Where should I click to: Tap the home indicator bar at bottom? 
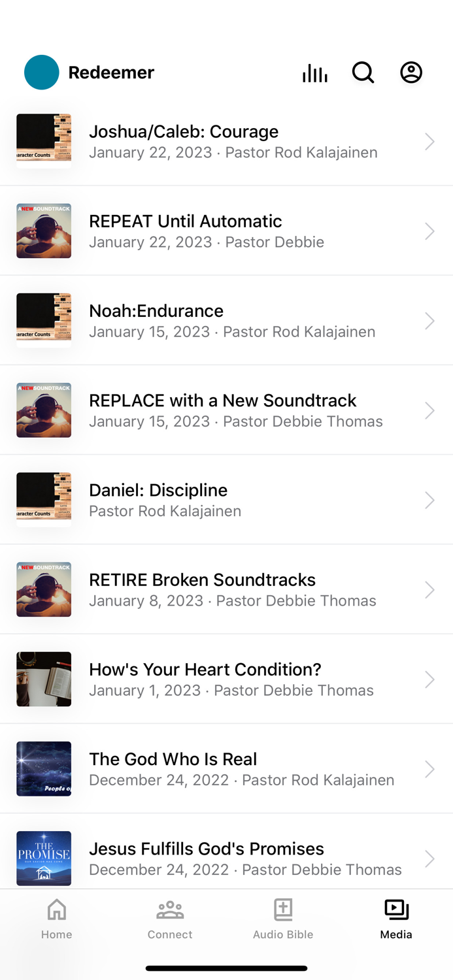[226, 968]
